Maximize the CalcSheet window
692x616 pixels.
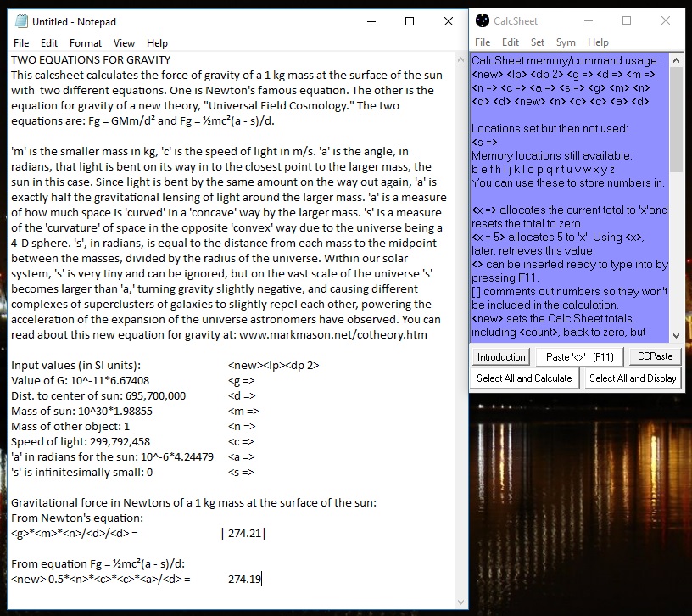[627, 20]
